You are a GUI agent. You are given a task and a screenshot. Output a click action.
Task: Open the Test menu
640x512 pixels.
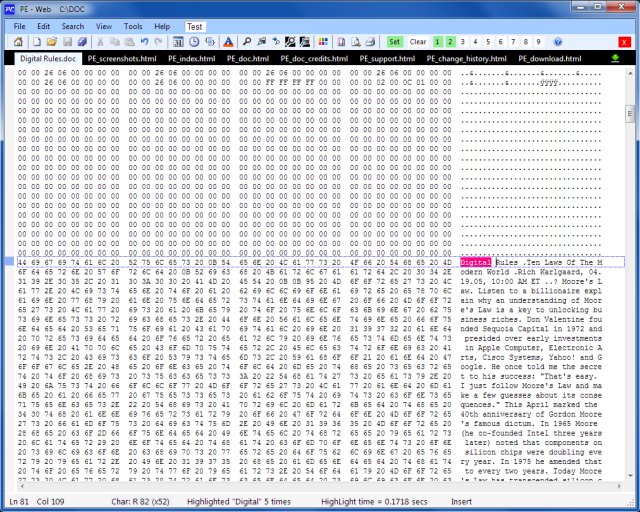pyautogui.click(x=195, y=27)
